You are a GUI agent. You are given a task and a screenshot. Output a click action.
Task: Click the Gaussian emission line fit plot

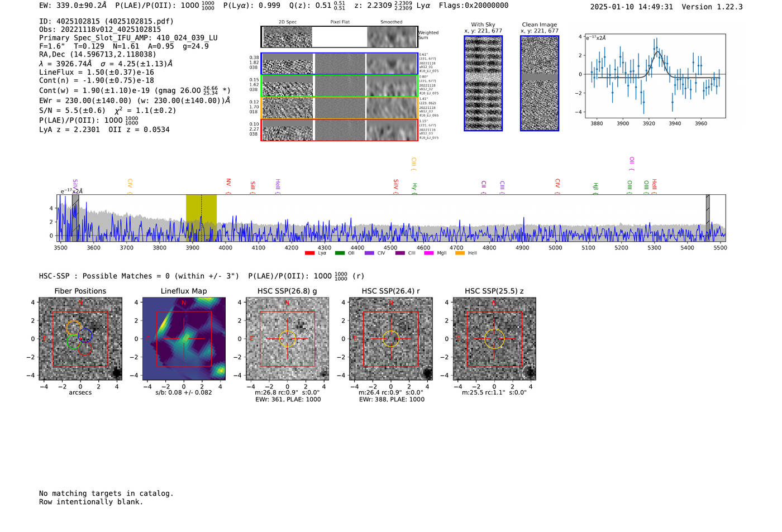pos(655,76)
